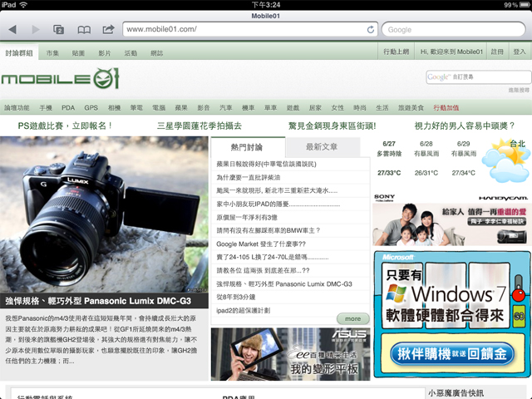The width and height of the screenshot is (532, 399).
Task: Click the PS遊戲比賽，立即報名 headline
Action: [65, 126]
